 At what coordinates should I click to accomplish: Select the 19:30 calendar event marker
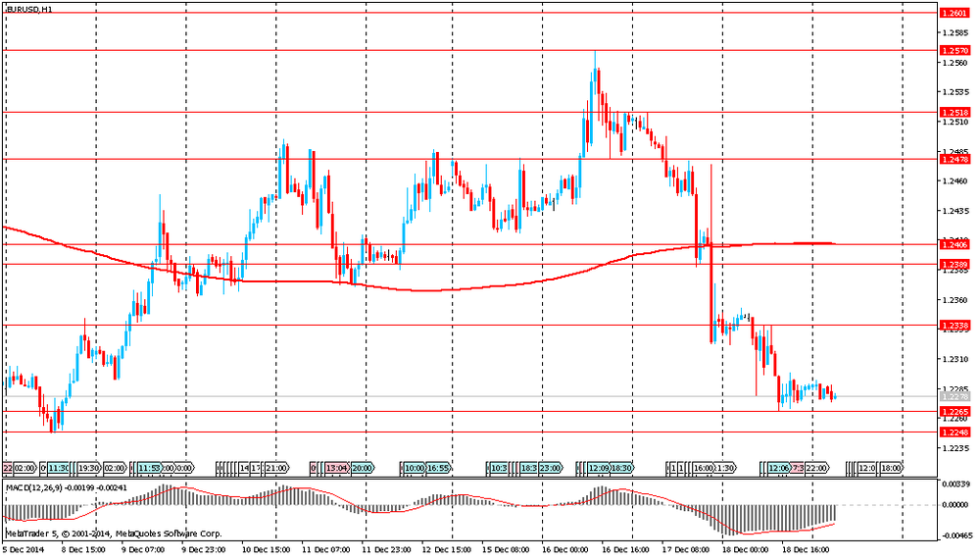89,468
